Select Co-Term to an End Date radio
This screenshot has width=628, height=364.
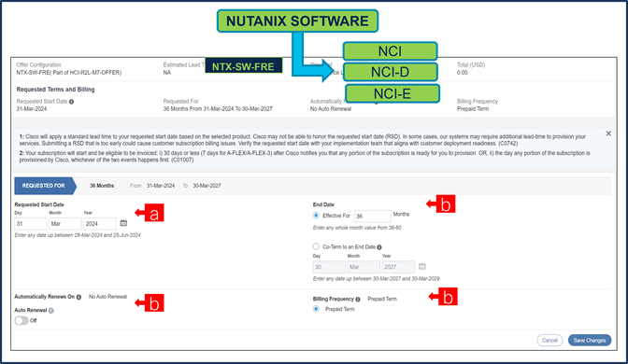coord(316,246)
